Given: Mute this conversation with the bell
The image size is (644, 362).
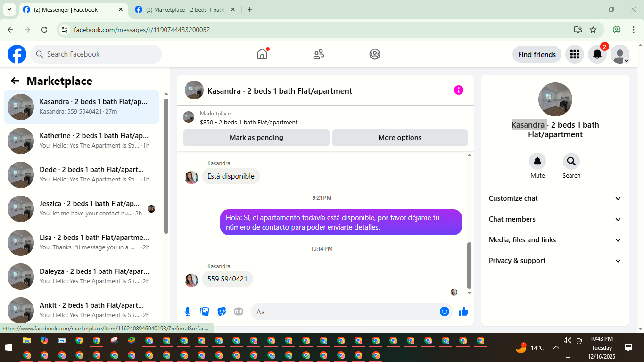Looking at the screenshot, I should (x=537, y=162).
